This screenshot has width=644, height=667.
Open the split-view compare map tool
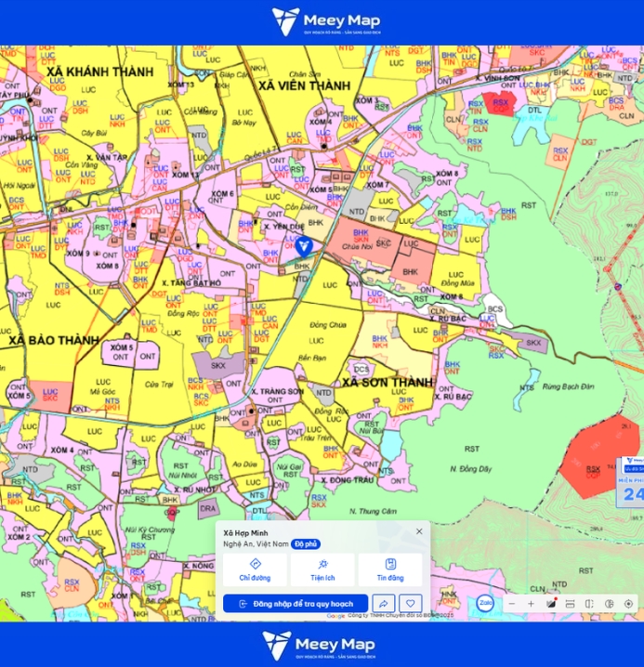589,604
